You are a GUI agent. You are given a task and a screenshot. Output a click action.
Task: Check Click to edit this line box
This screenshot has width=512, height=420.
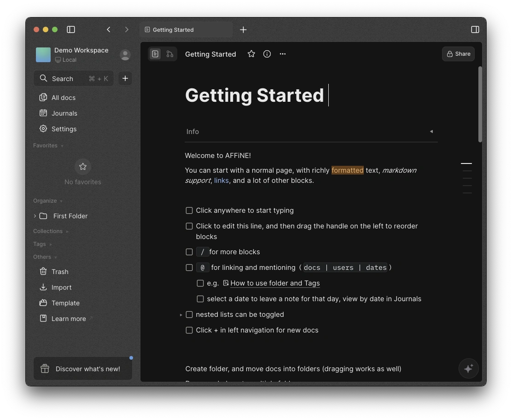[189, 226]
